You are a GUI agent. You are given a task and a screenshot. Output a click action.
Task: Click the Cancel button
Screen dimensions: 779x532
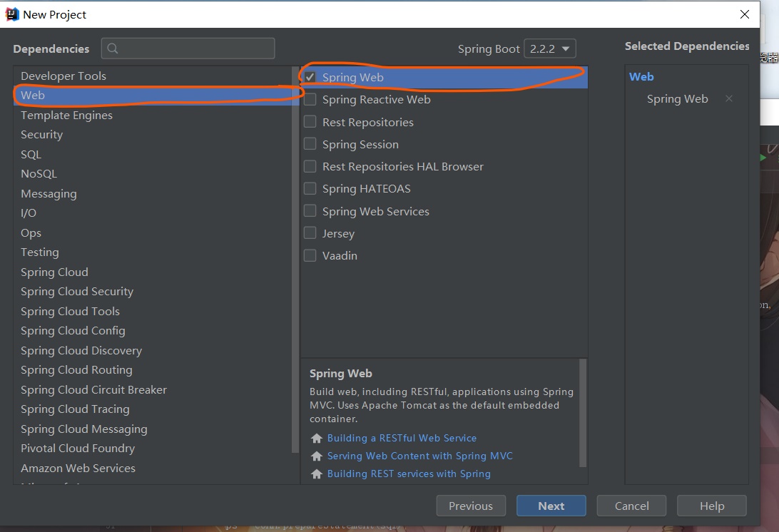pyautogui.click(x=631, y=506)
